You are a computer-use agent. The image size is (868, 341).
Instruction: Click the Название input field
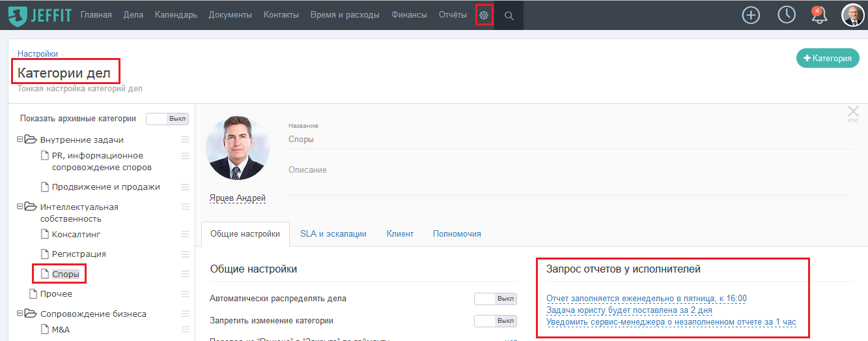570,140
